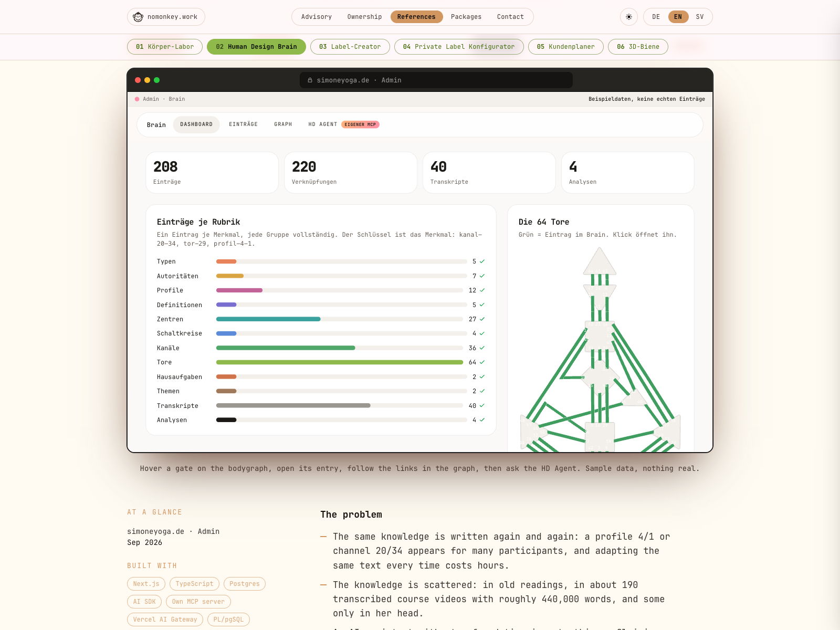Switch language to DE
The image size is (840, 630).
656,17
